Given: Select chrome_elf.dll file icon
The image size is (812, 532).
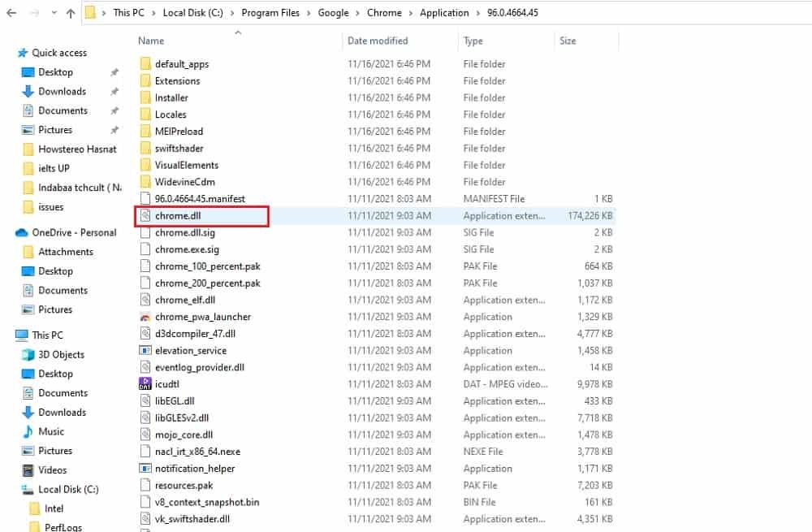Looking at the screenshot, I should point(145,300).
